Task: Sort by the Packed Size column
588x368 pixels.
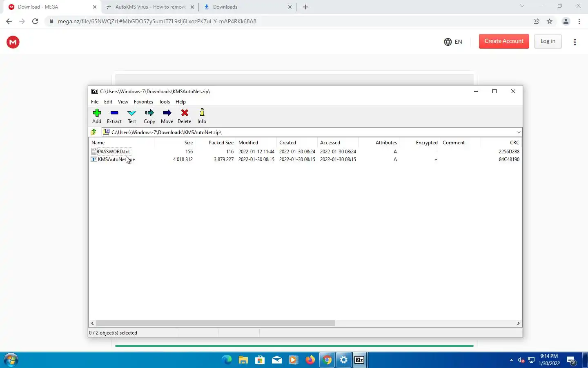Action: point(216,143)
